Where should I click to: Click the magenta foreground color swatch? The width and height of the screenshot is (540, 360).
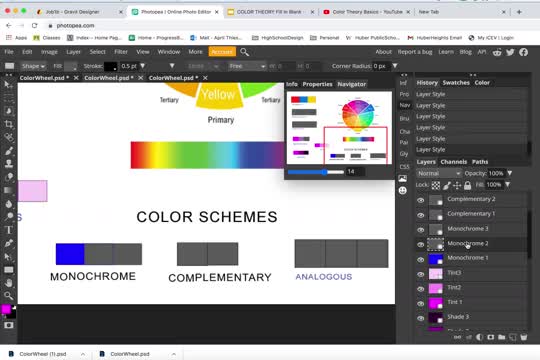(6, 309)
